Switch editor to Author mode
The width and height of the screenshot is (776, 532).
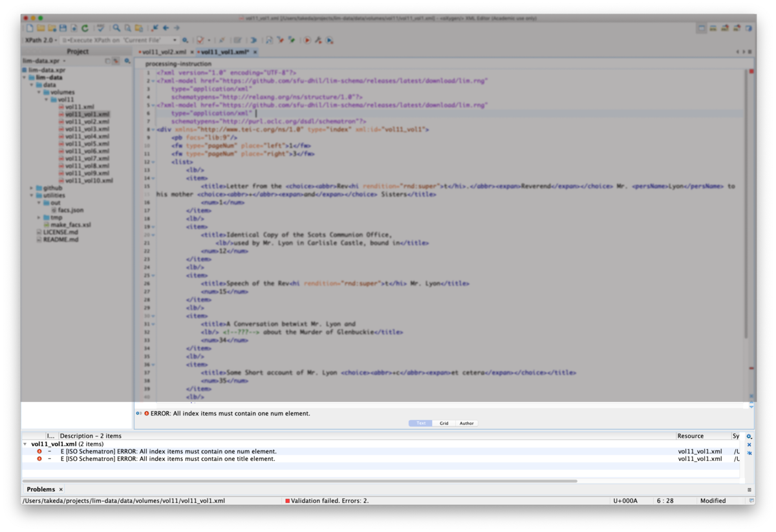(x=466, y=423)
